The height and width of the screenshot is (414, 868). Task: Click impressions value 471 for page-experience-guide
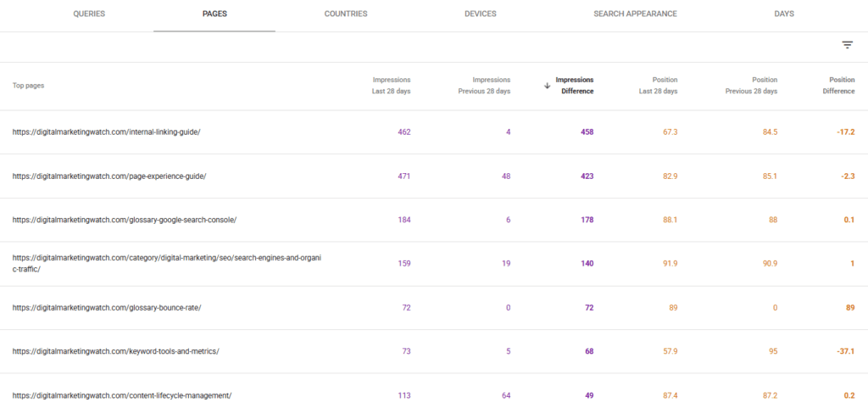tap(404, 176)
